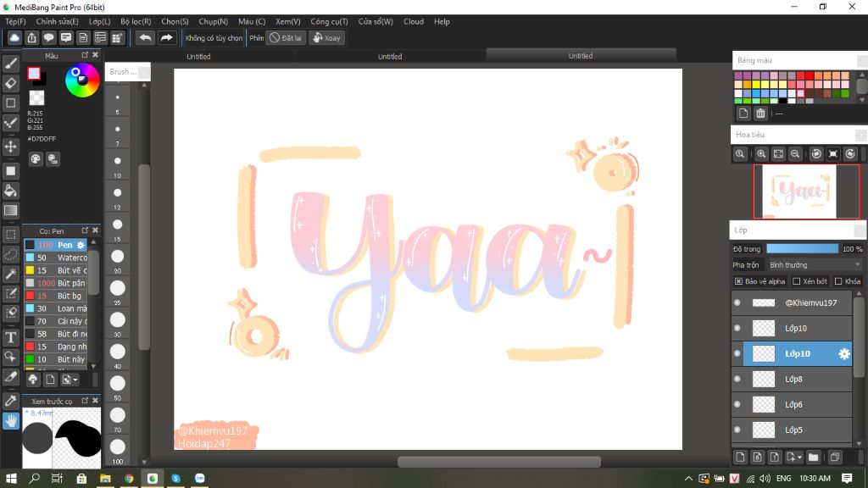Toggle visibility of the Lớp5 layer
The image size is (868, 488).
pyautogui.click(x=737, y=430)
